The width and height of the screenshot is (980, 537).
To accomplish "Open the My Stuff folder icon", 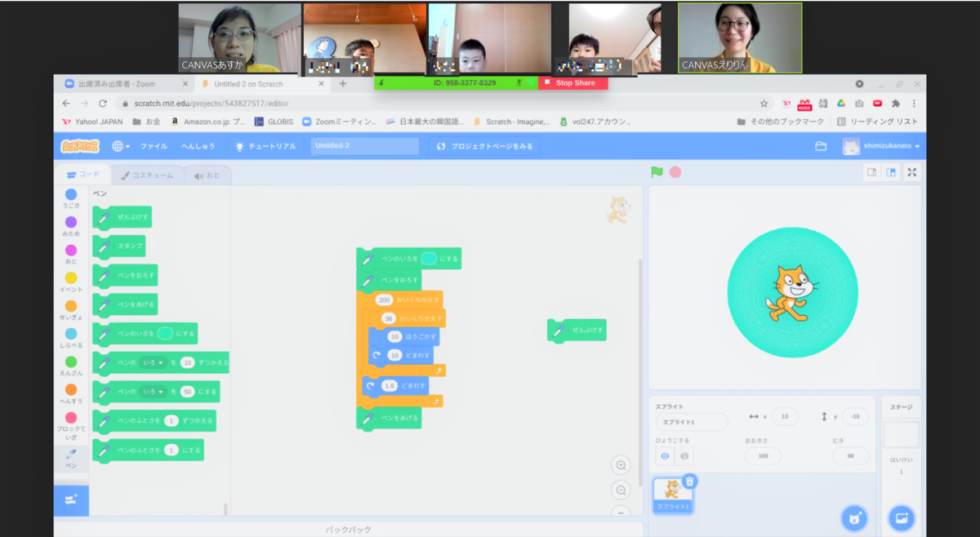I will click(821, 146).
